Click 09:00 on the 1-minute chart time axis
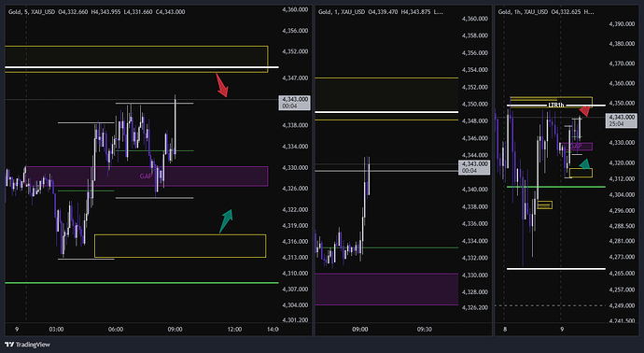Image resolution: width=644 pixels, height=353 pixels. [x=360, y=329]
